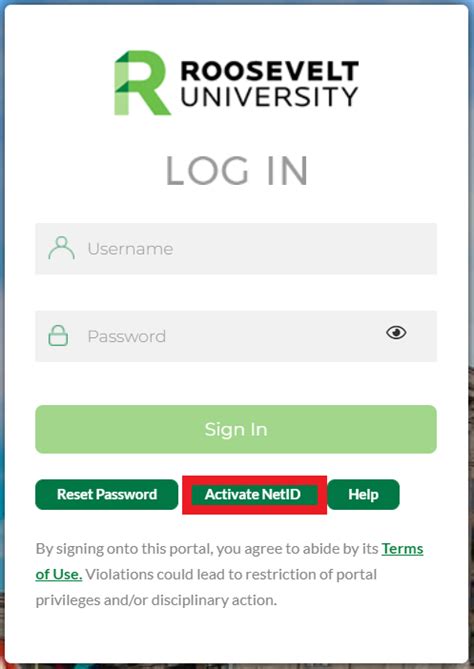474x669 pixels.
Task: Click the UNIVERSITY wordmark text
Action: tap(270, 96)
